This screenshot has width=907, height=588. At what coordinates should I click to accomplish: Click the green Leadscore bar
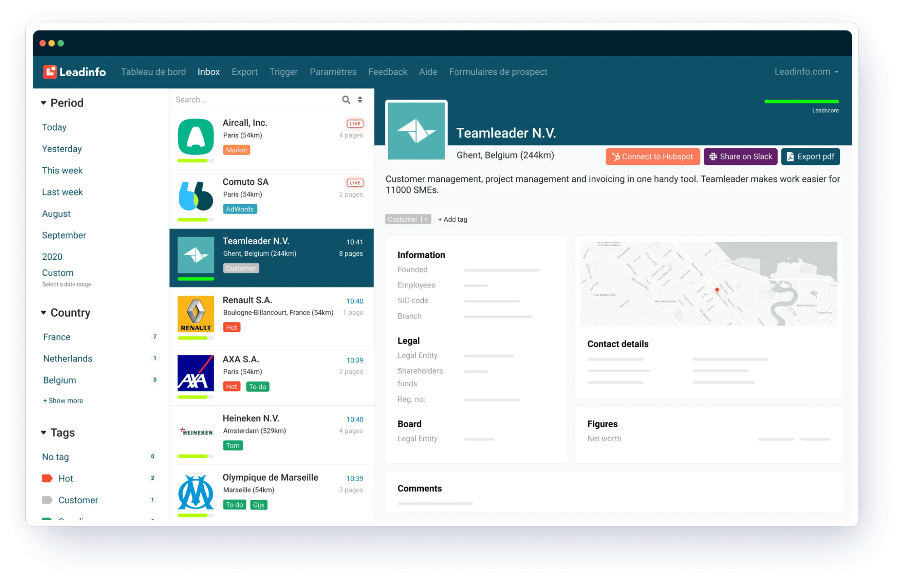[801, 102]
